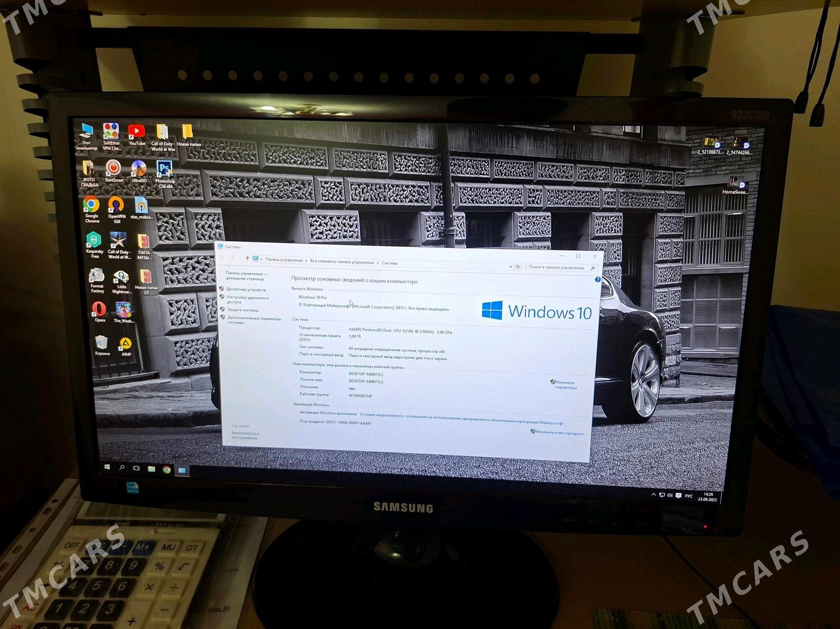Open the Корзина recycle bin
Viewport: 840px width, 629px height.
(x=102, y=345)
